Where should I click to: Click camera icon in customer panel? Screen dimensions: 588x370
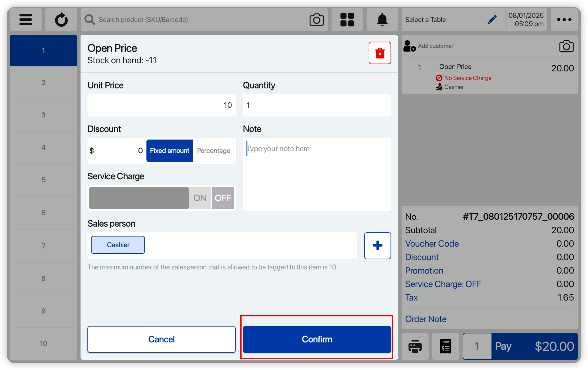566,46
